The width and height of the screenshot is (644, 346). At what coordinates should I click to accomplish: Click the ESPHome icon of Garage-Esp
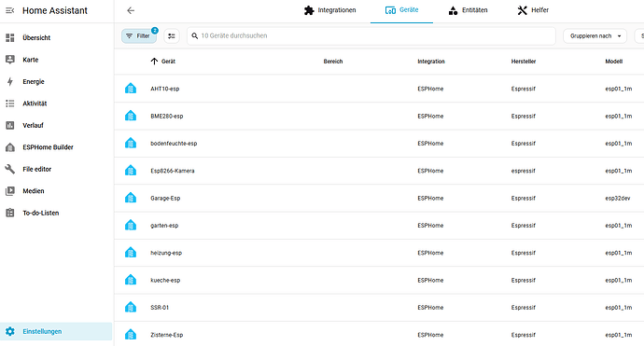click(x=131, y=198)
